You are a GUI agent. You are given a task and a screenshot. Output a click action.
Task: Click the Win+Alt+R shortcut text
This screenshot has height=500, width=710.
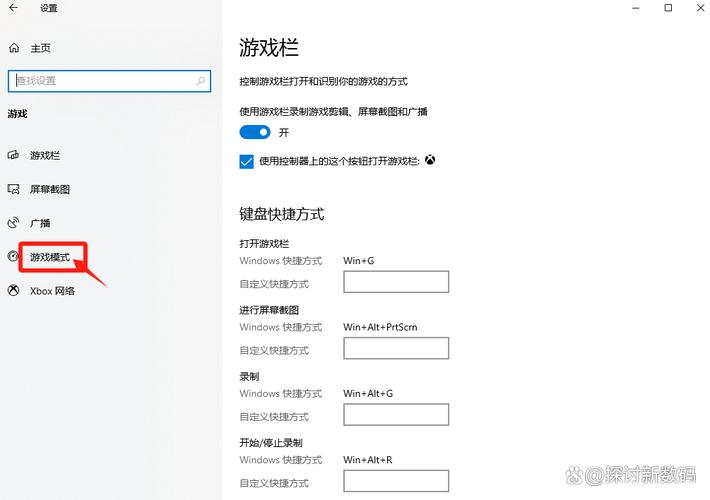[x=368, y=460]
